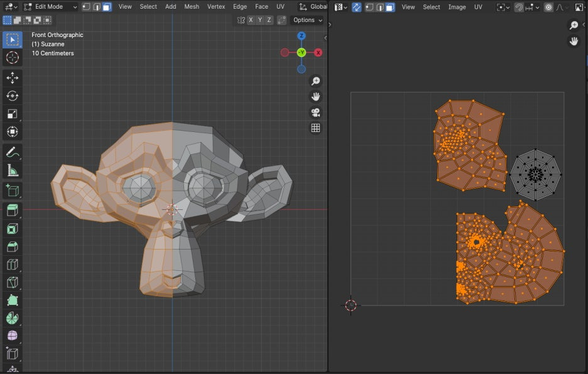Open the Mesh menu
This screenshot has width=588, height=374.
click(192, 7)
